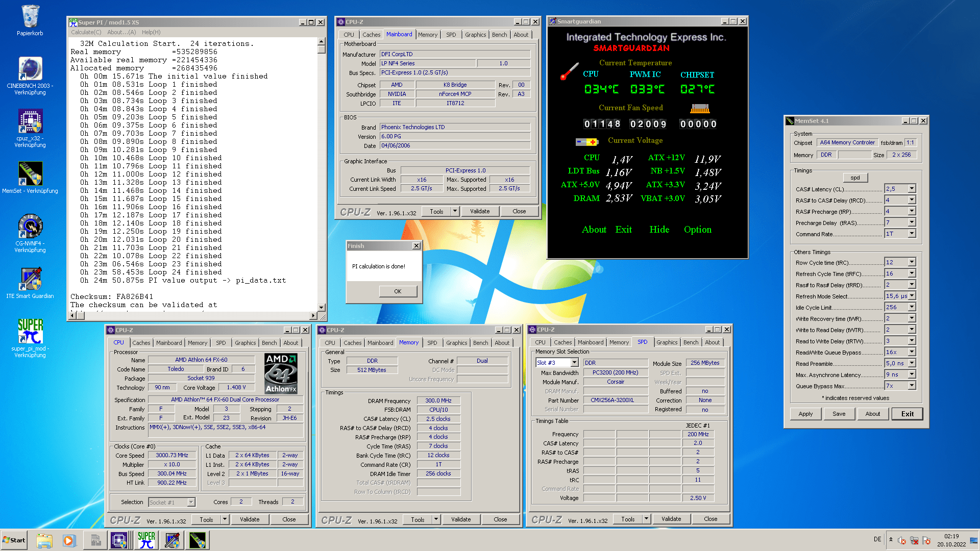Switch to Smart Guardian via taskbar icon
The height and width of the screenshot is (551, 980).
click(x=172, y=540)
